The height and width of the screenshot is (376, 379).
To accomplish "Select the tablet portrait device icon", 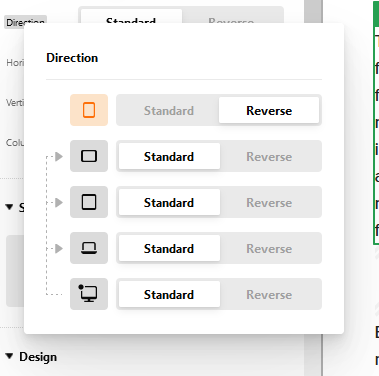I will point(89,202).
